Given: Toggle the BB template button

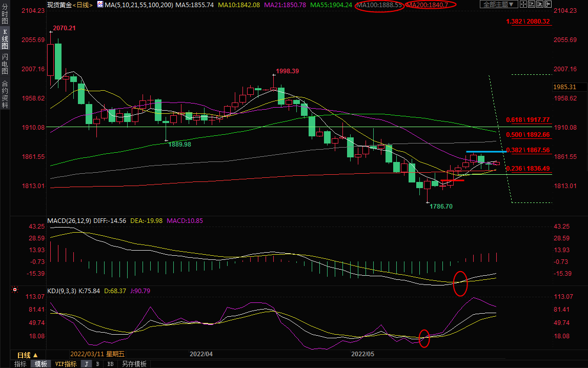Looking at the screenshot, I should tap(110, 364).
